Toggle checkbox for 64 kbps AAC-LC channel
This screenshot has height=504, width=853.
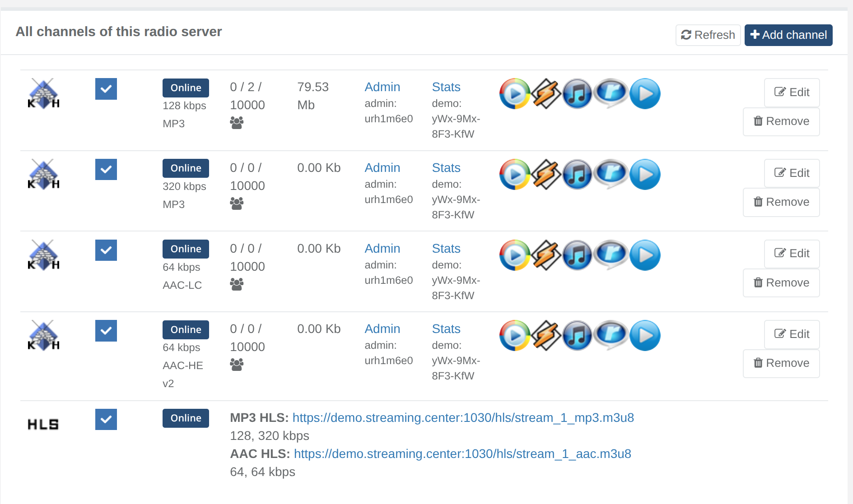pos(106,250)
